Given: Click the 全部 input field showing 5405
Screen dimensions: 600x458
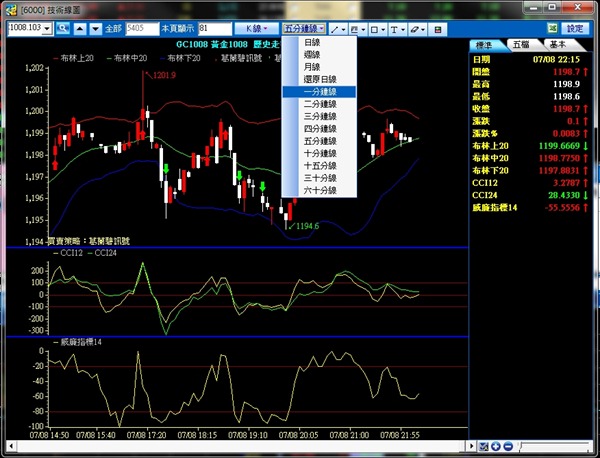Looking at the screenshot, I should [x=142, y=29].
